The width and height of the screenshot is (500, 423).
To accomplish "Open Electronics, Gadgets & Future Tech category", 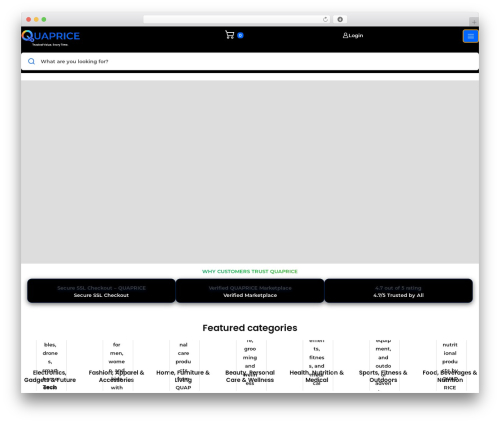I will pos(50,379).
